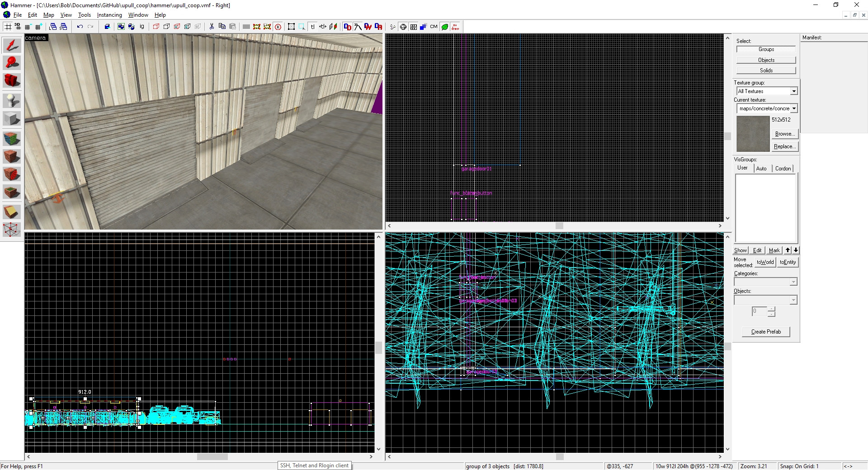Click Load Window State icon
The image size is (868, 470).
coord(53,27)
